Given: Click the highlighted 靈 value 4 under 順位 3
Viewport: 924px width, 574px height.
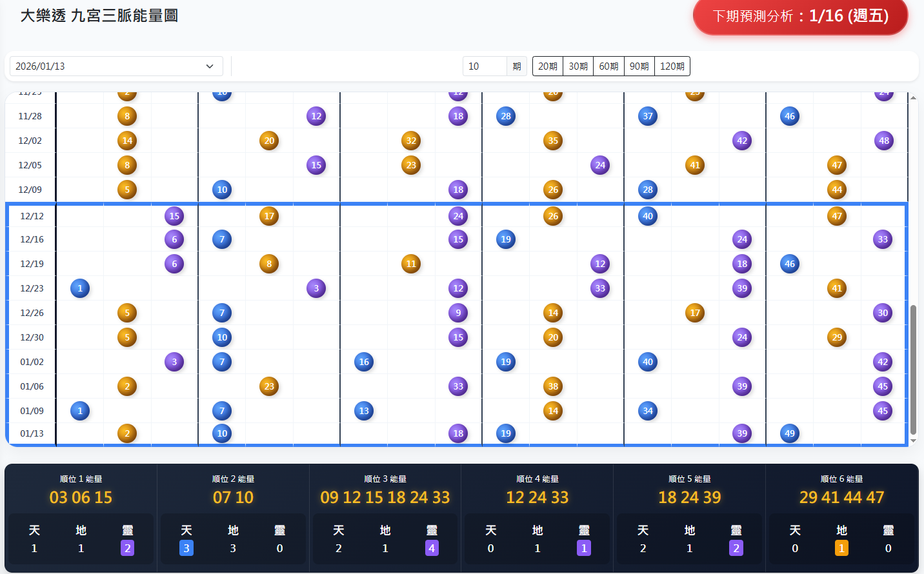Looking at the screenshot, I should [x=432, y=548].
